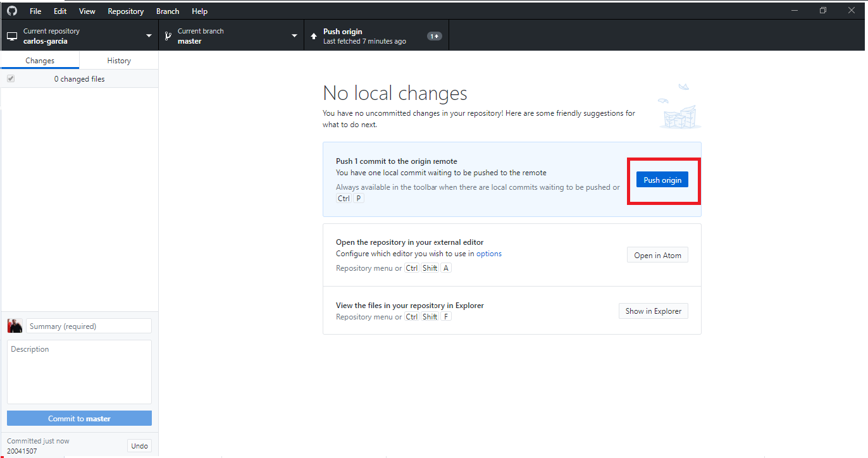Undo the last commit

(x=139, y=446)
